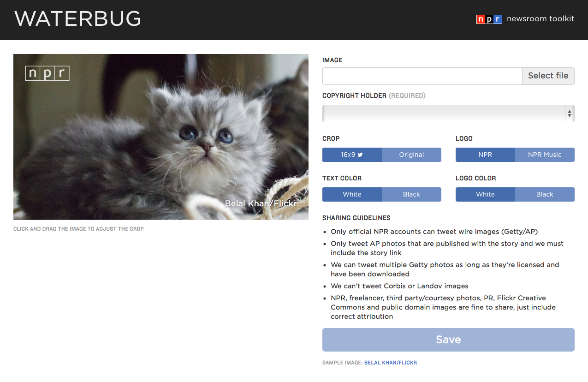
Task: Click the Select file button
Action: (548, 76)
